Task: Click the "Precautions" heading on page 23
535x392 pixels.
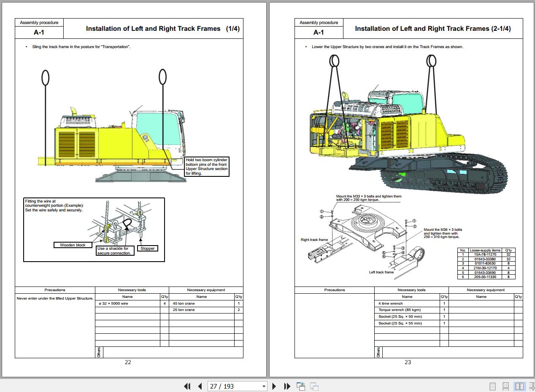Action: 335,290
